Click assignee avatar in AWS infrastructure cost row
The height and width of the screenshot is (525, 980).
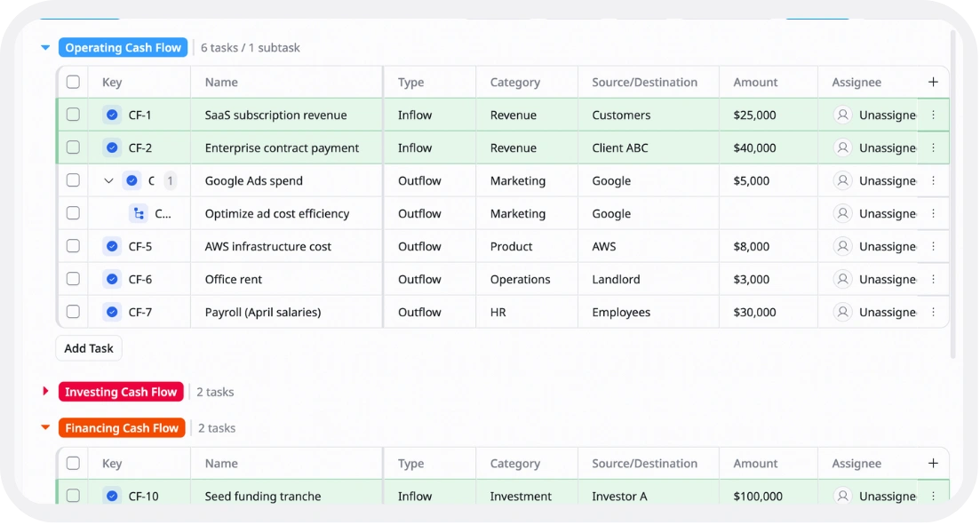[x=842, y=246]
